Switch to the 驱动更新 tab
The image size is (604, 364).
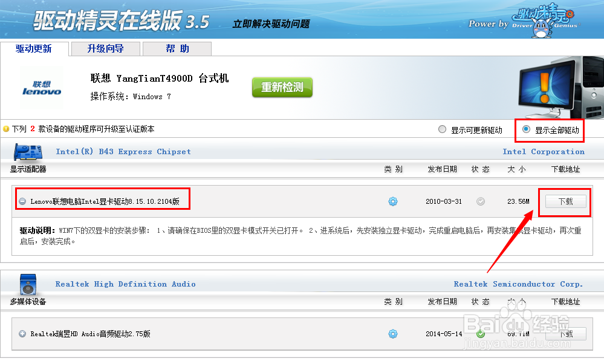[34, 49]
